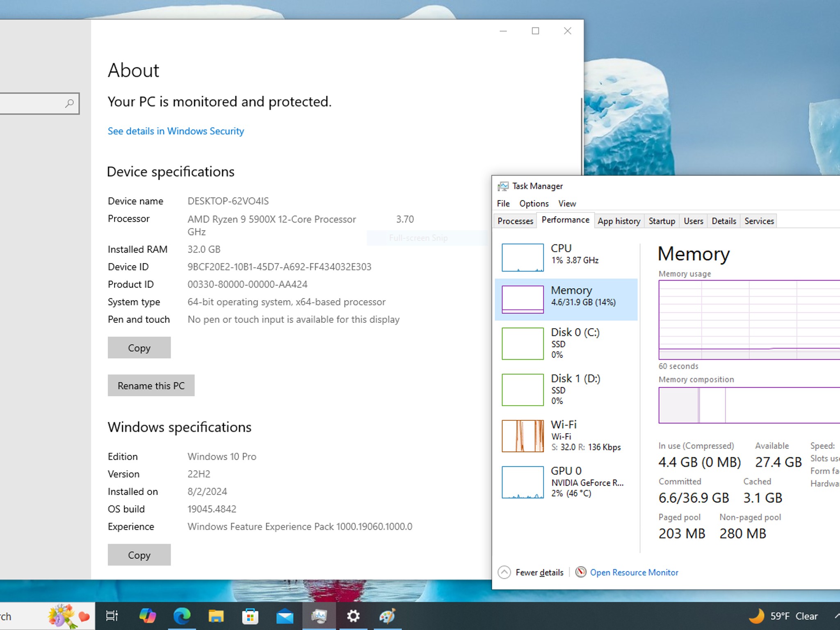Follow the See details in Windows Security link

click(x=176, y=131)
